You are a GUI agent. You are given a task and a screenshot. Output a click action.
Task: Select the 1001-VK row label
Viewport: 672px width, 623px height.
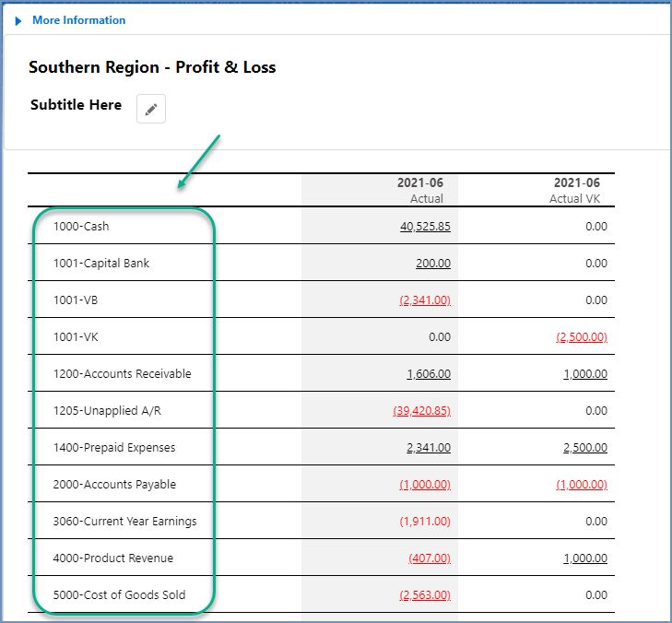76,336
